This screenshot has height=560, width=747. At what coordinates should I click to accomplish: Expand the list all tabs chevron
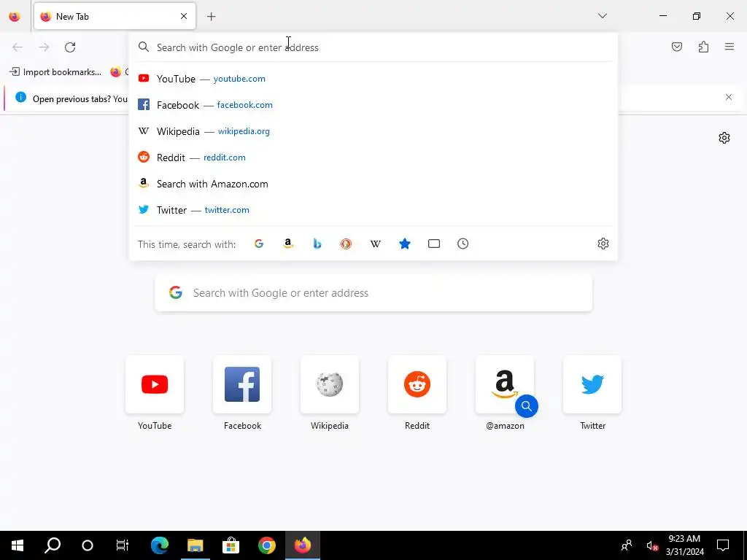point(602,16)
